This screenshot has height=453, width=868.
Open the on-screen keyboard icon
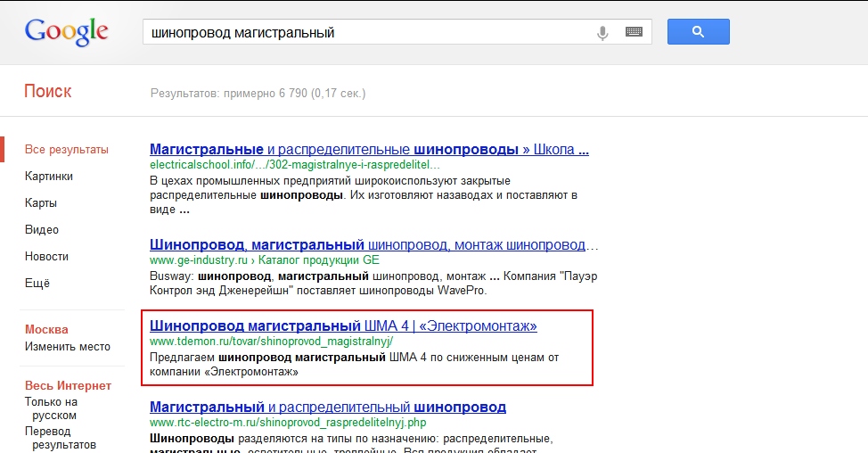click(x=634, y=32)
